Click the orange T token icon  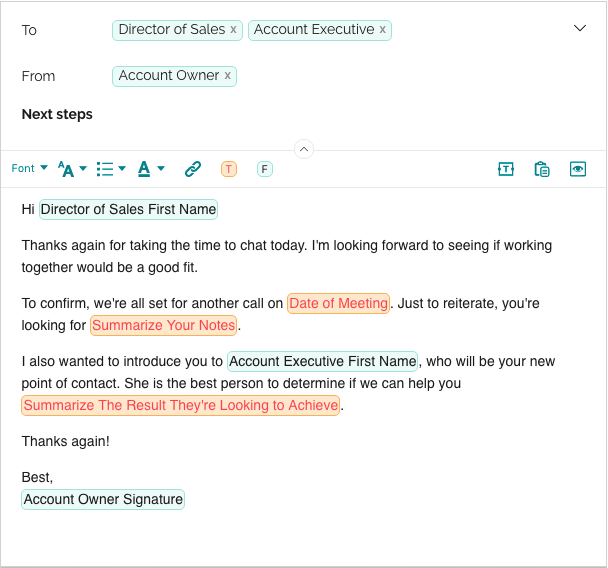[x=229, y=169]
